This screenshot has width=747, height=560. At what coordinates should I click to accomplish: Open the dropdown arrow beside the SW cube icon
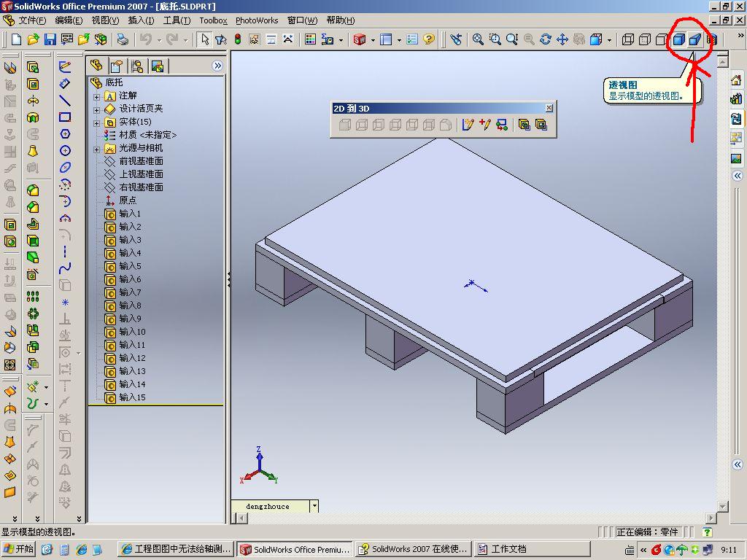(x=373, y=40)
